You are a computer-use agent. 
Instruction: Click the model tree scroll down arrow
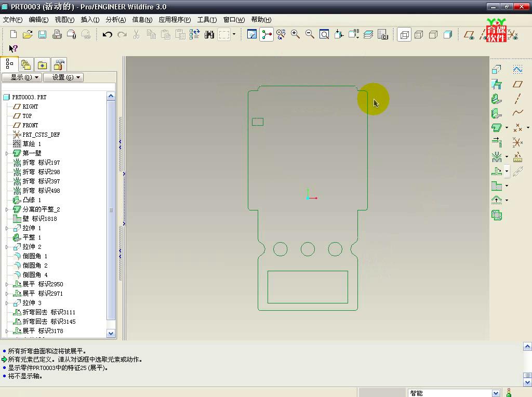click(111, 334)
